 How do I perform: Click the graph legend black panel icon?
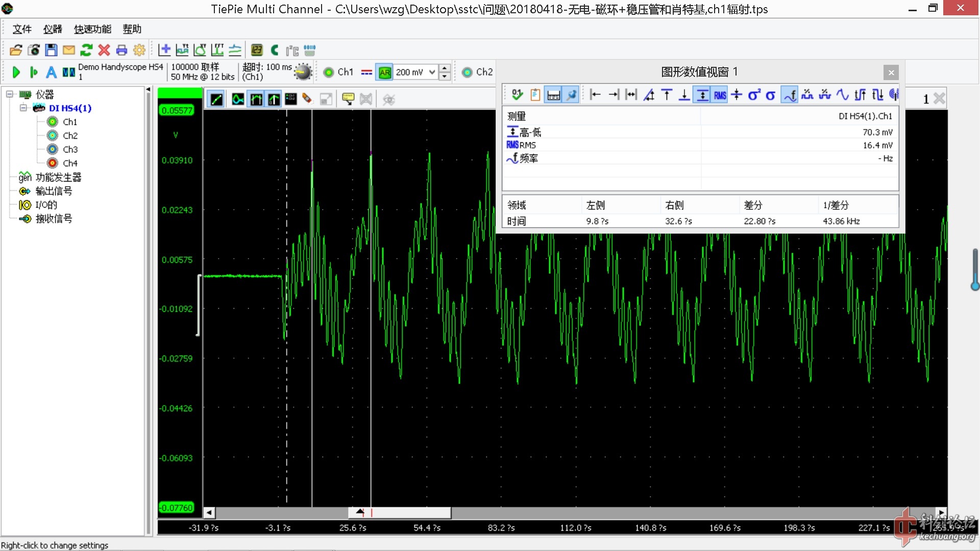click(x=291, y=99)
